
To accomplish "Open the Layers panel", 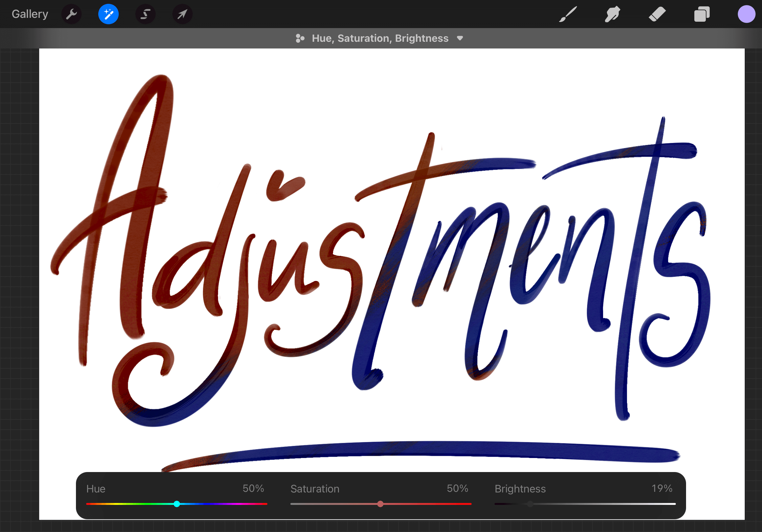I will click(x=702, y=14).
